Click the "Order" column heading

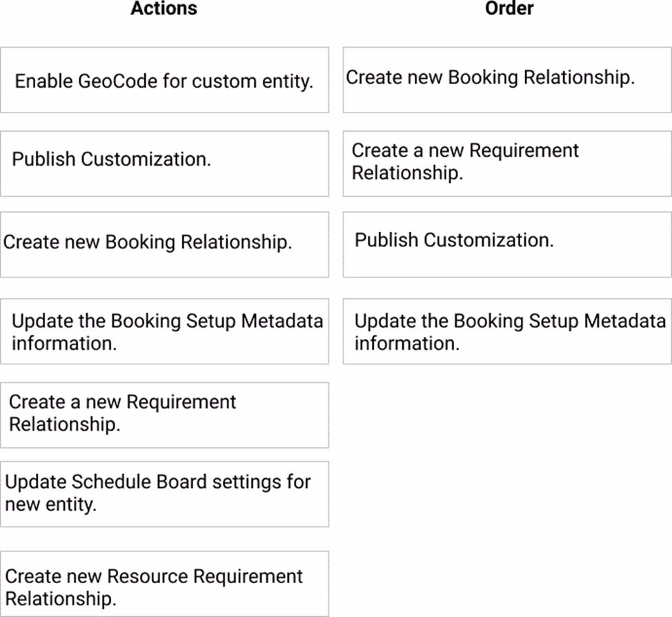[x=509, y=8]
